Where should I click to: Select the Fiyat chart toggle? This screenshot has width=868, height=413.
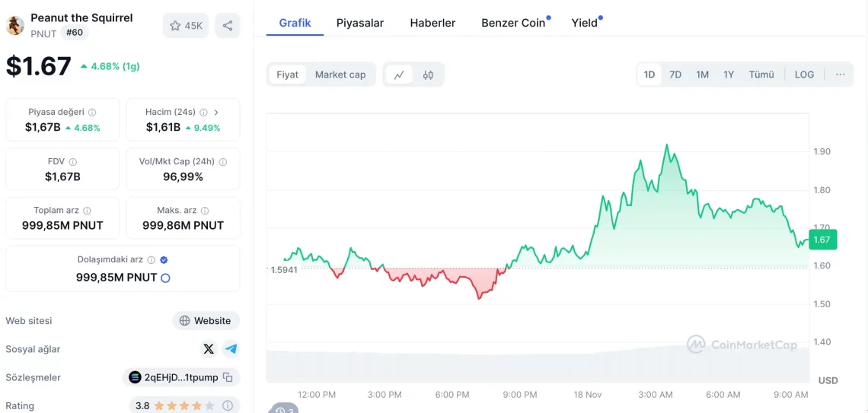287,75
